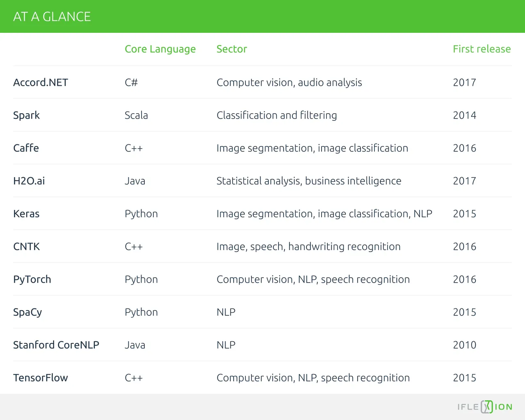Click the Python cell in SpaCy row
525x420 pixels.
tap(142, 313)
